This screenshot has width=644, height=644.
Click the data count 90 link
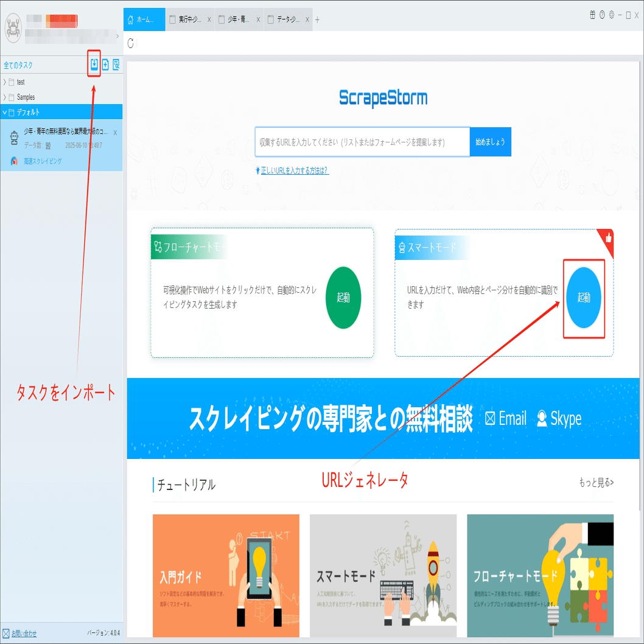pyautogui.click(x=48, y=145)
